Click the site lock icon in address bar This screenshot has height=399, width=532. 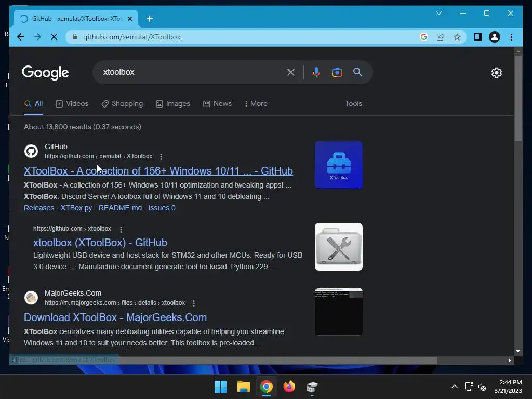(75, 37)
